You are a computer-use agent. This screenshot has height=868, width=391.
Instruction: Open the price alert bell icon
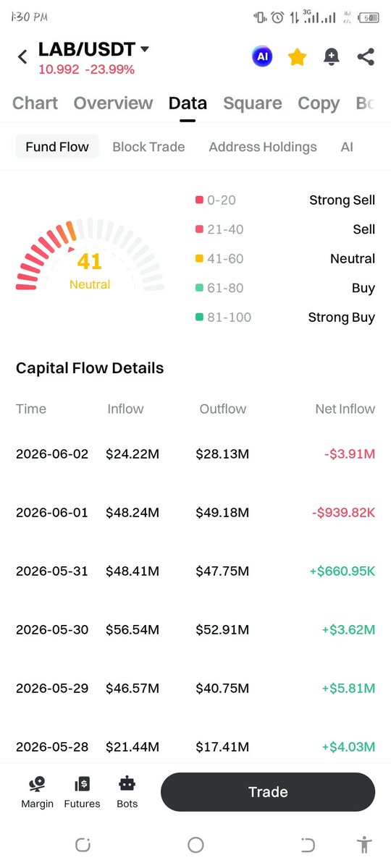(332, 57)
